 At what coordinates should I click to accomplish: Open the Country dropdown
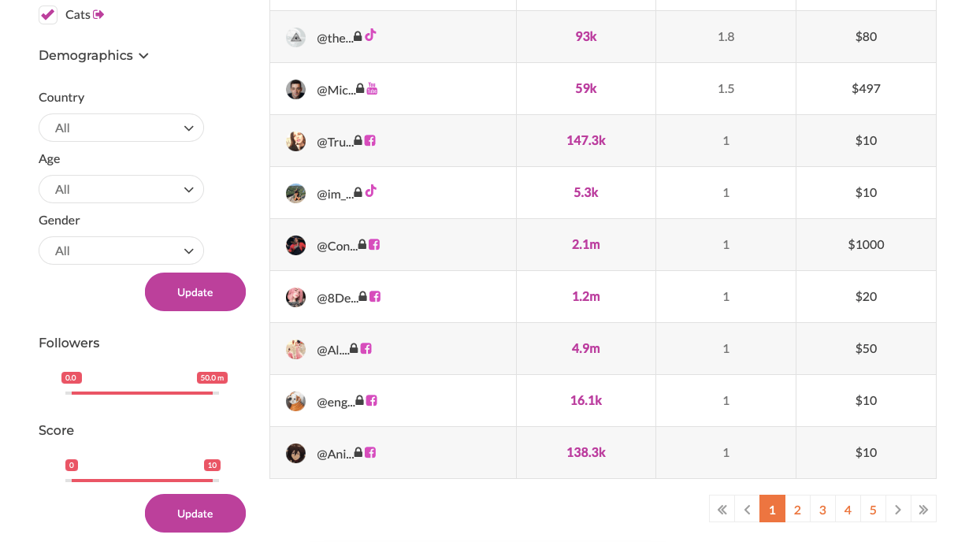point(121,128)
